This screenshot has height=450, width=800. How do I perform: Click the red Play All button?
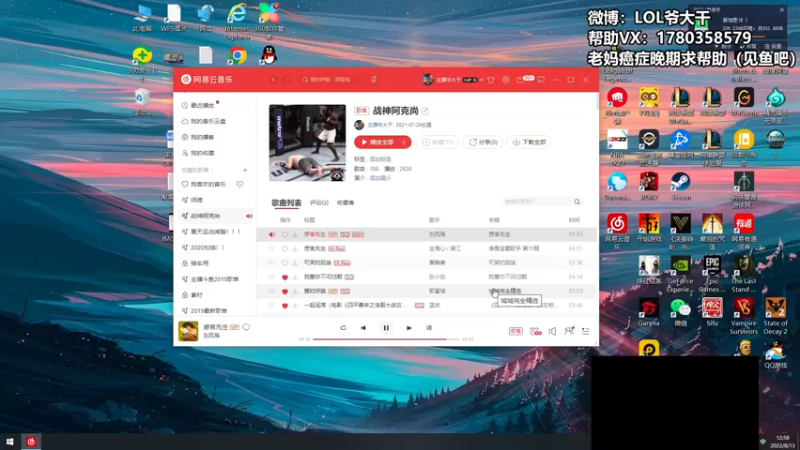[x=377, y=142]
